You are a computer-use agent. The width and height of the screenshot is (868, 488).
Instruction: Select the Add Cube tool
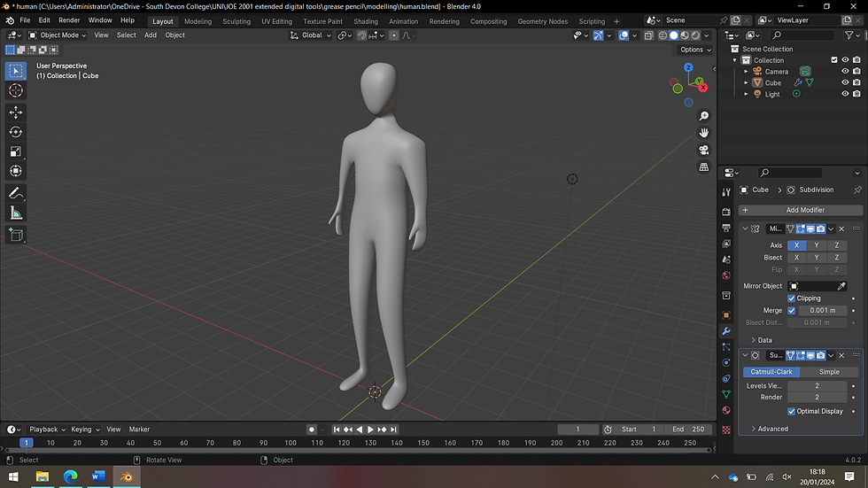click(x=16, y=236)
